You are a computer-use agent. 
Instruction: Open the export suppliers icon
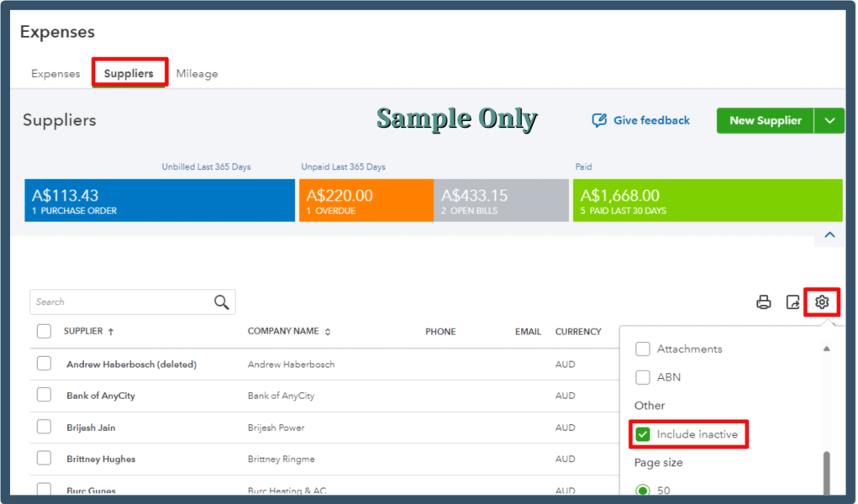coord(792,302)
